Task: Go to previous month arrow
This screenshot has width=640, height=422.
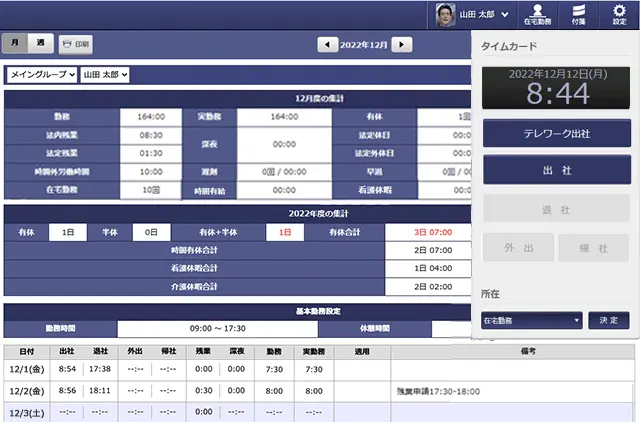Action: point(327,45)
